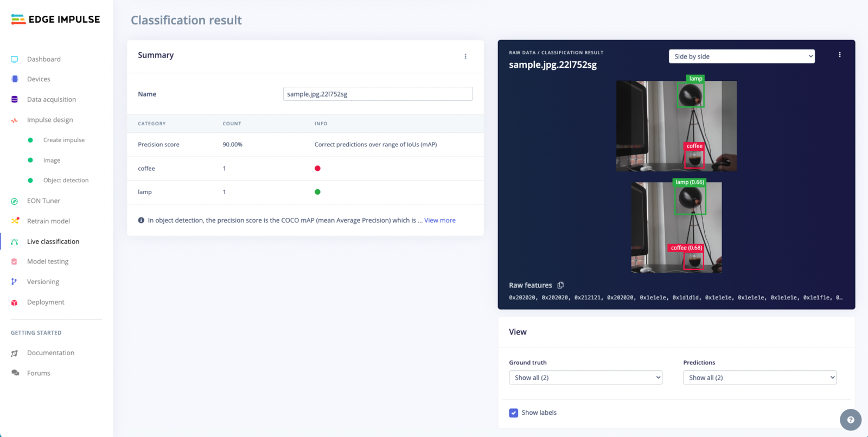This screenshot has height=437, width=868.
Task: Click the green lamp status dot
Action: coord(317,192)
